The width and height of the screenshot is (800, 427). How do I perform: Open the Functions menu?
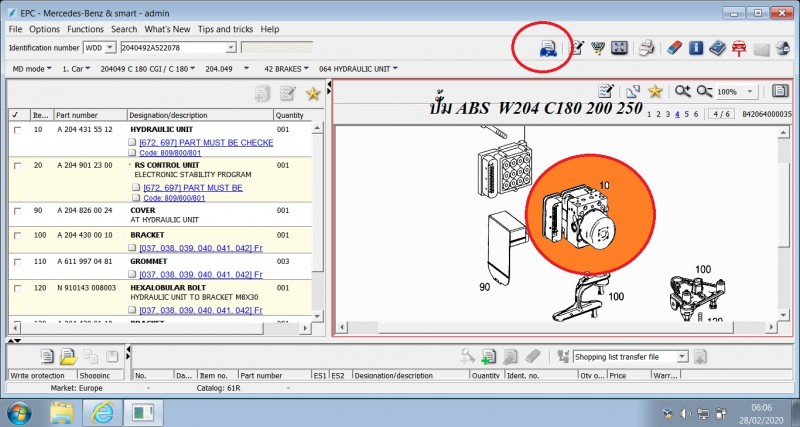click(85, 29)
